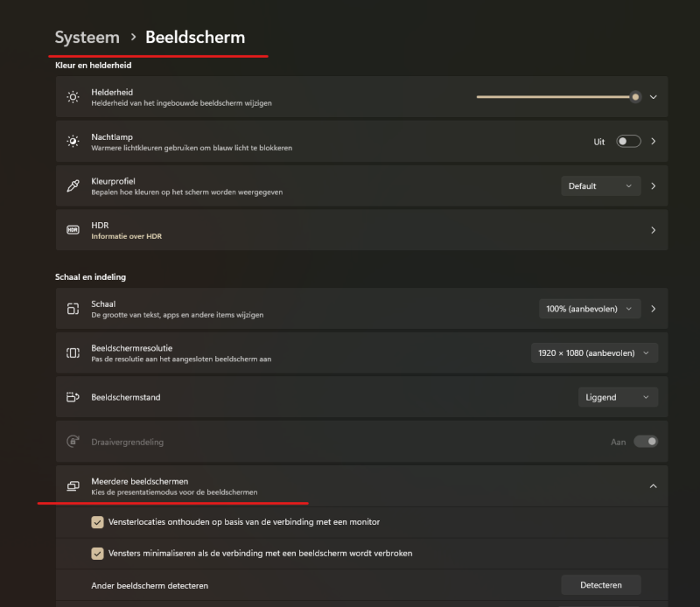
Task: Toggle the Nachtlamp switch on
Action: [628, 142]
